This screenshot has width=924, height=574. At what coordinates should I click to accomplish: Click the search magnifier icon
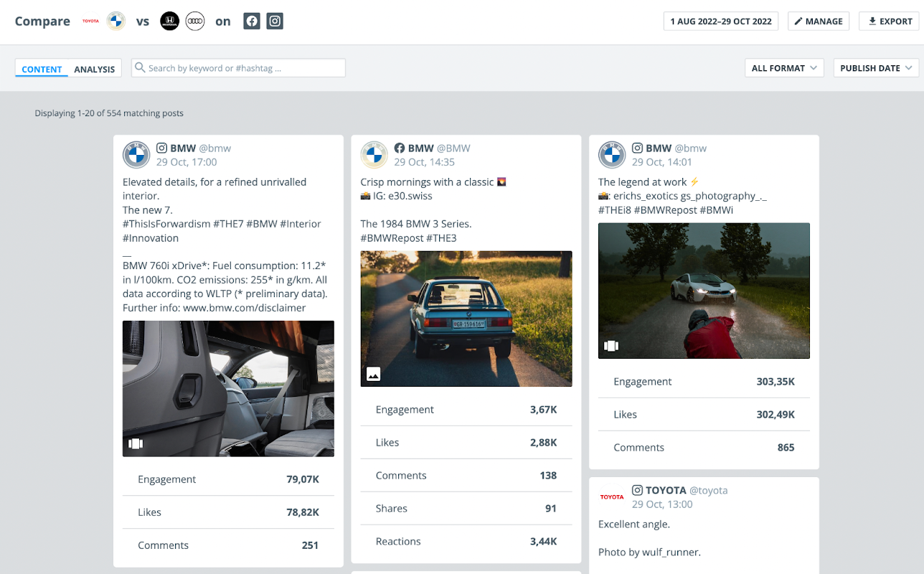tap(141, 68)
